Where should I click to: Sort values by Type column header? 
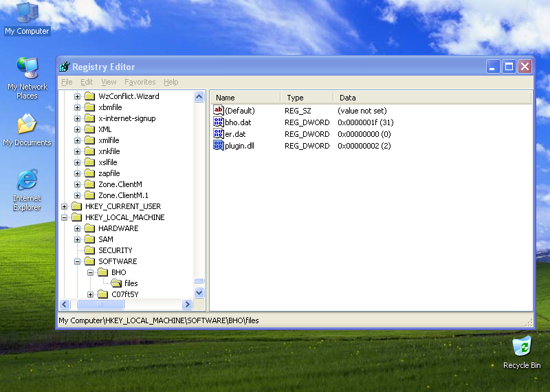[307, 98]
